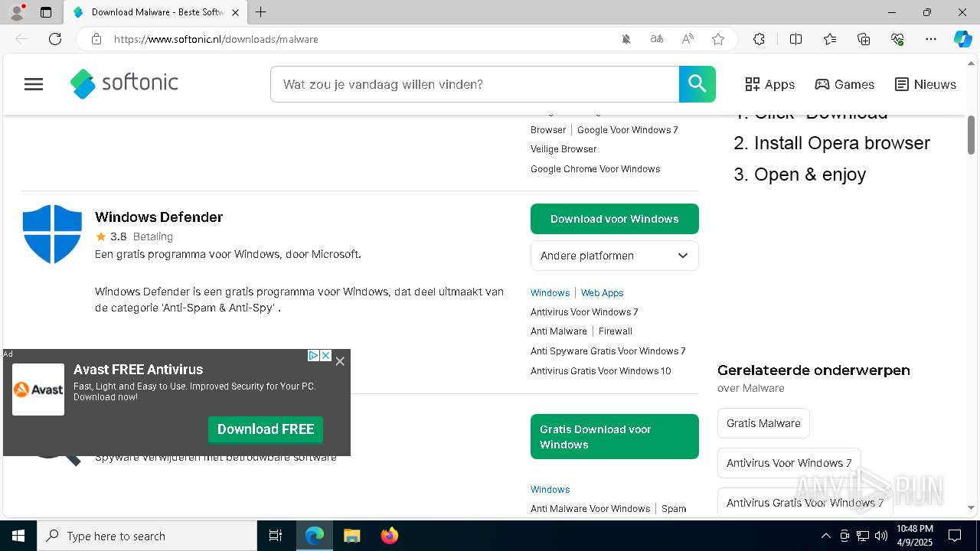Viewport: 980px width, 551px height.
Task: Click the taskbar search box
Action: [147, 536]
